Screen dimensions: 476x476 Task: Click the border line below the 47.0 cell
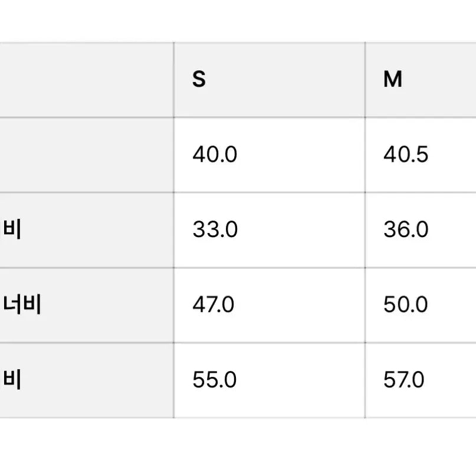(x=269, y=343)
